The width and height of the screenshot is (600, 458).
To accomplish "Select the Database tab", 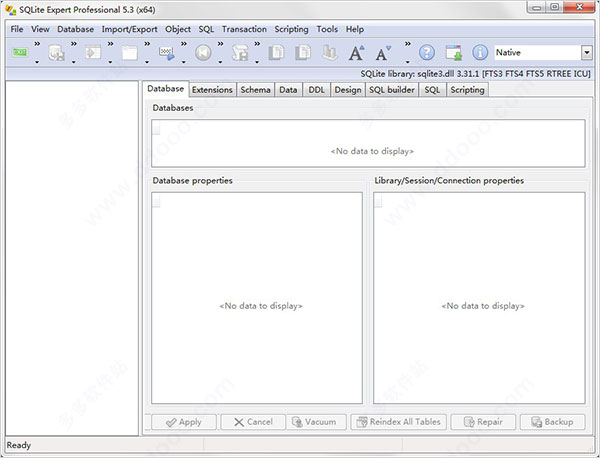I will click(166, 88).
